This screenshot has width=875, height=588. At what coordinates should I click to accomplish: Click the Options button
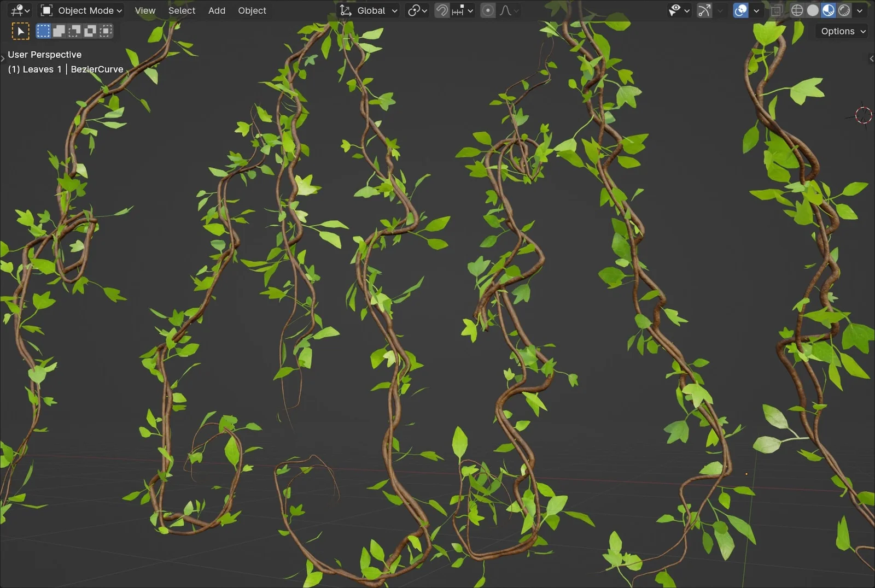pos(841,31)
